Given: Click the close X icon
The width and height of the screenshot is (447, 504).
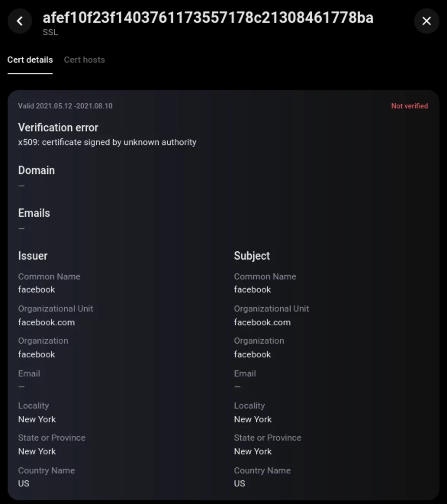Looking at the screenshot, I should (x=426, y=21).
